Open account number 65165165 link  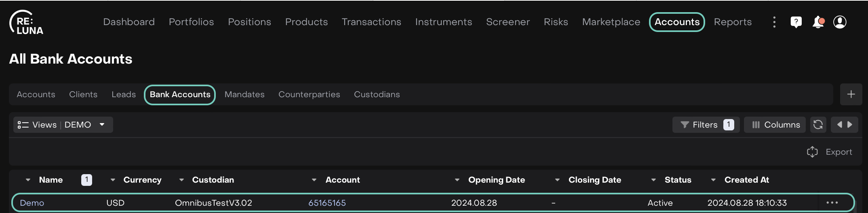[x=327, y=203]
